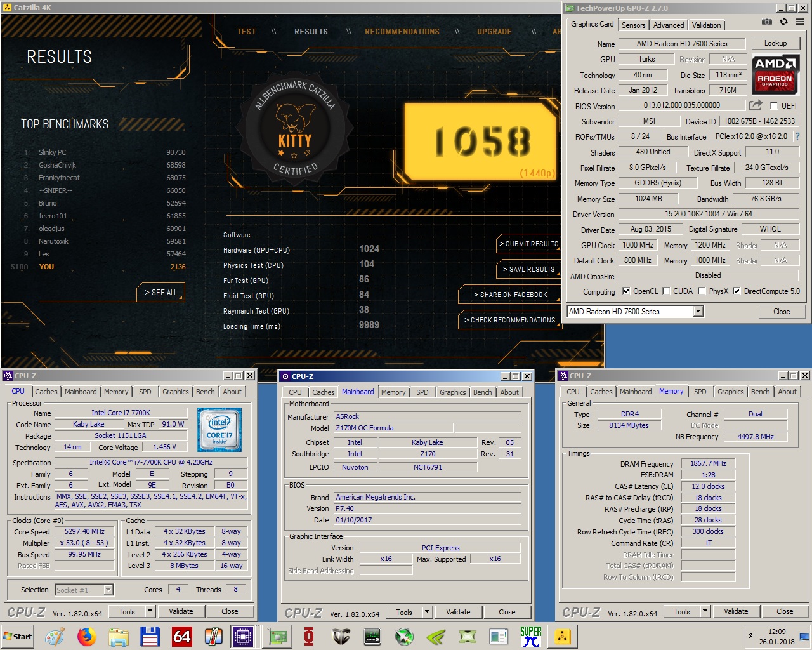Open the Advanced tab in GPU-Z

click(x=669, y=25)
